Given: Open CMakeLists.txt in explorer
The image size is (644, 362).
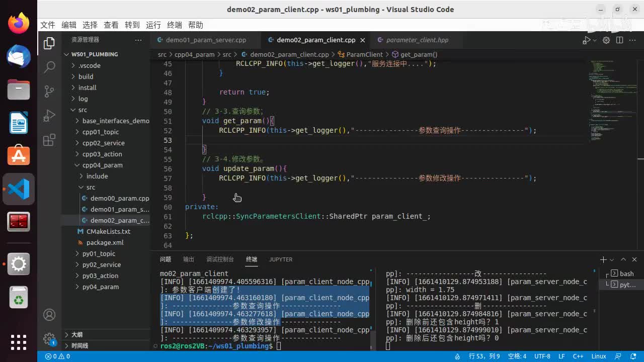Looking at the screenshot, I should (108, 231).
